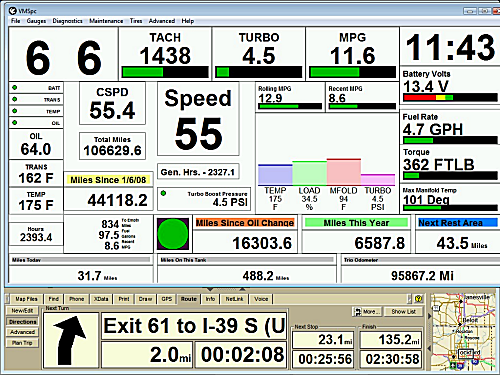Click the yellow help question mark icon

point(418,299)
